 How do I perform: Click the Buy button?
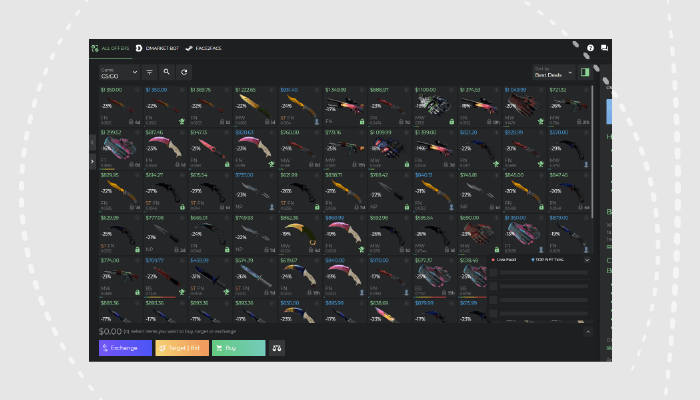(238, 348)
